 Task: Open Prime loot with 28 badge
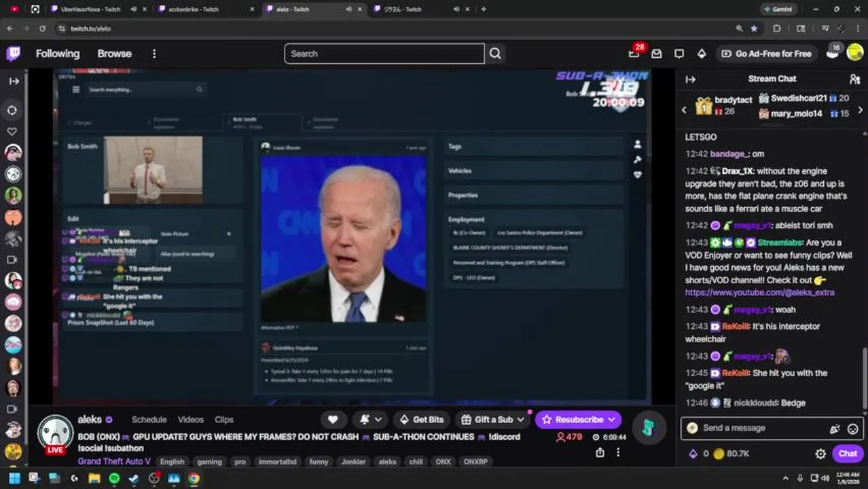coord(634,53)
